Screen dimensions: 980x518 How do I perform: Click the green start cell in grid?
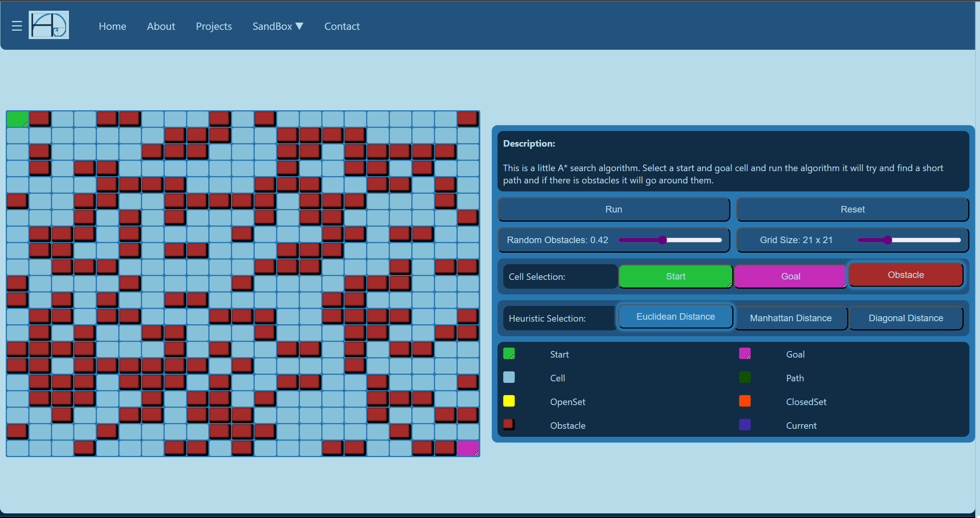(17, 119)
